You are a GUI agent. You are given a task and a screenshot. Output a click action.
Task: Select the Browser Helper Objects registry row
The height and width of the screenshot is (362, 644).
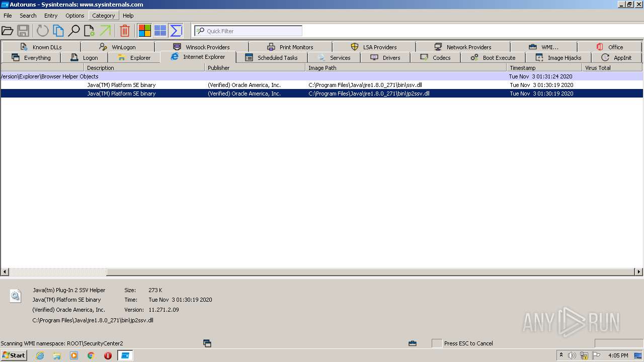click(321, 76)
